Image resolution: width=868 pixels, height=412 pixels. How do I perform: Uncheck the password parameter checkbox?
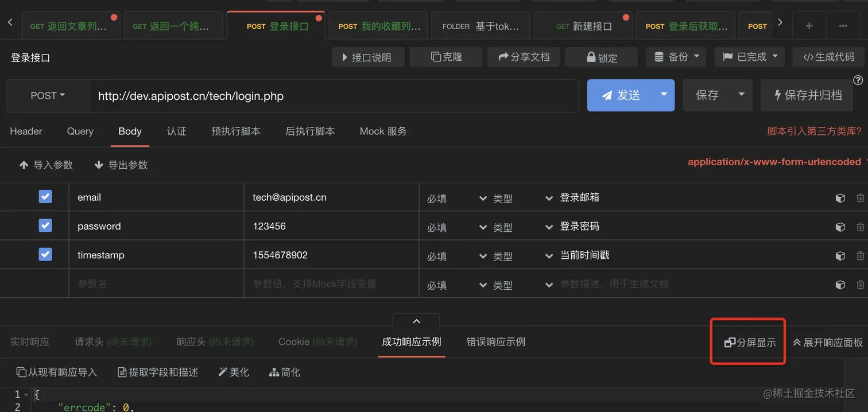click(x=45, y=226)
